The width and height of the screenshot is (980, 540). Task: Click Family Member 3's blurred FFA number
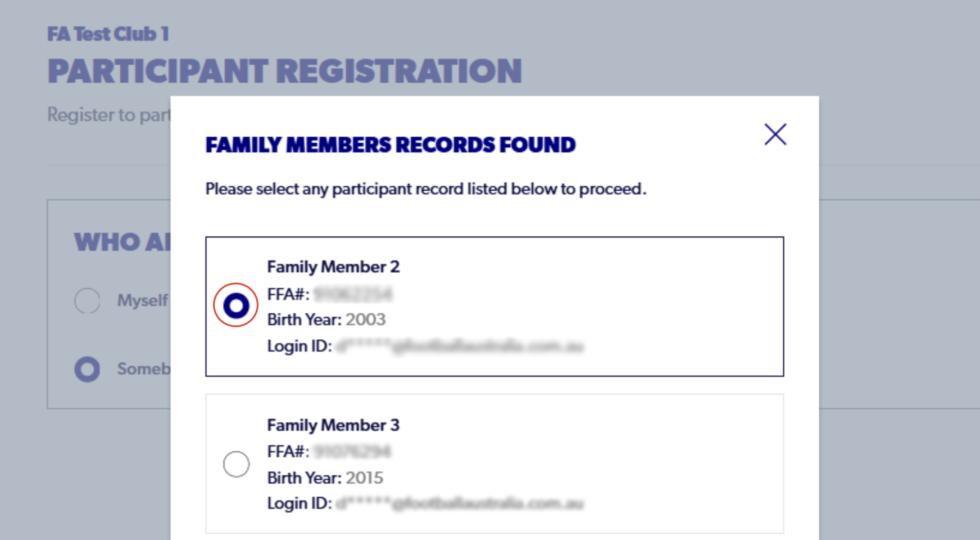(x=352, y=451)
